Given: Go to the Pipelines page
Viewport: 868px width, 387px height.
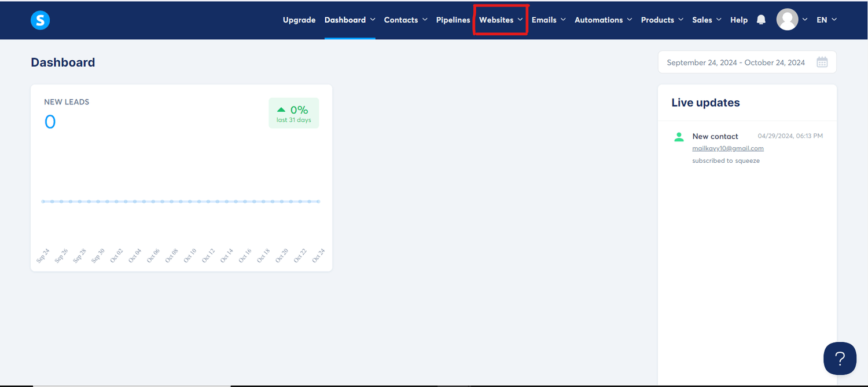Looking at the screenshot, I should tap(453, 20).
